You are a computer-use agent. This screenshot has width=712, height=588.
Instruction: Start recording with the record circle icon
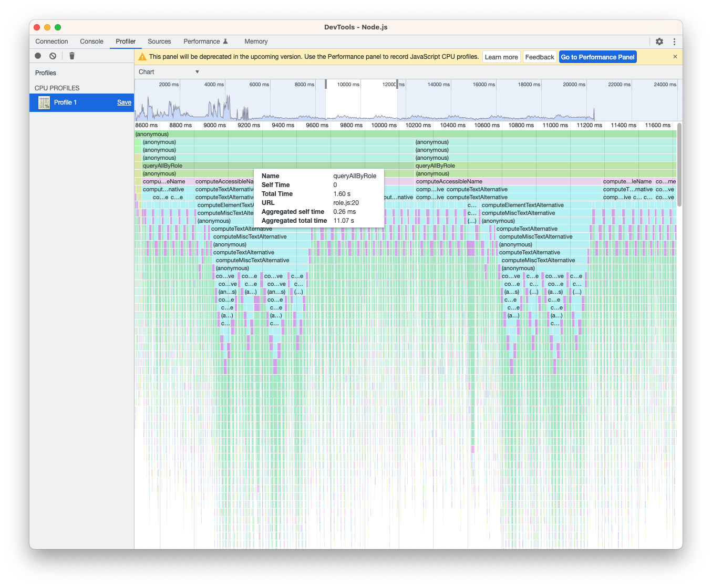(x=38, y=56)
